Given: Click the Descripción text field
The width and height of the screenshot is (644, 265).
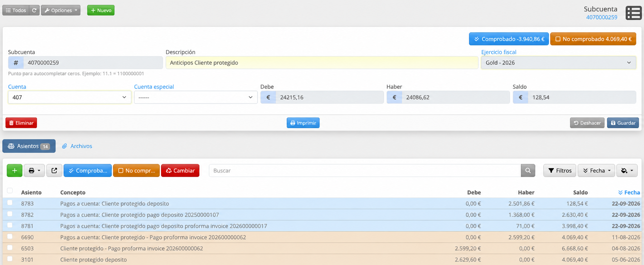Looking at the screenshot, I should click(322, 63).
